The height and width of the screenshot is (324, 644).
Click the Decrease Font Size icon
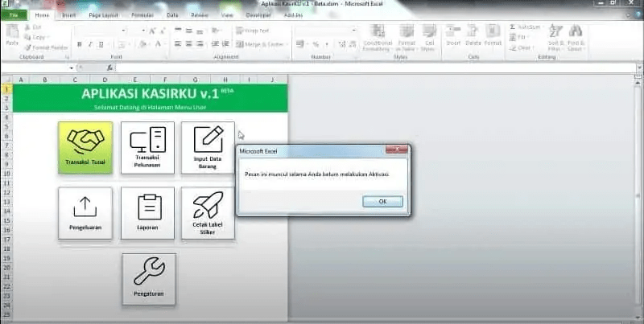tap(163, 31)
